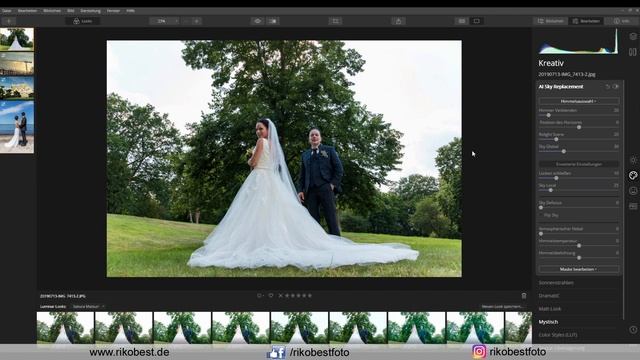Screen dimensions: 640x360
Task: Click the export share icon
Action: pyautogui.click(x=398, y=21)
